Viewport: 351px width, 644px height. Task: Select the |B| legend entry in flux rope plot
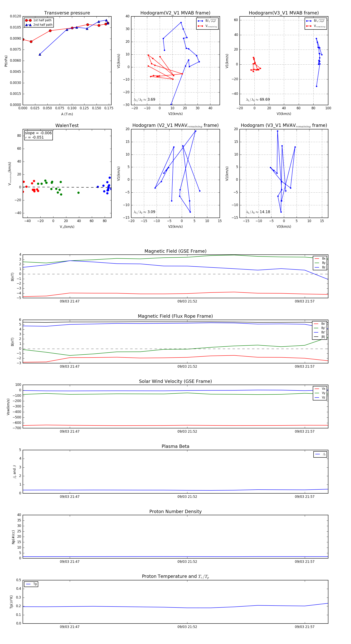coord(320,337)
